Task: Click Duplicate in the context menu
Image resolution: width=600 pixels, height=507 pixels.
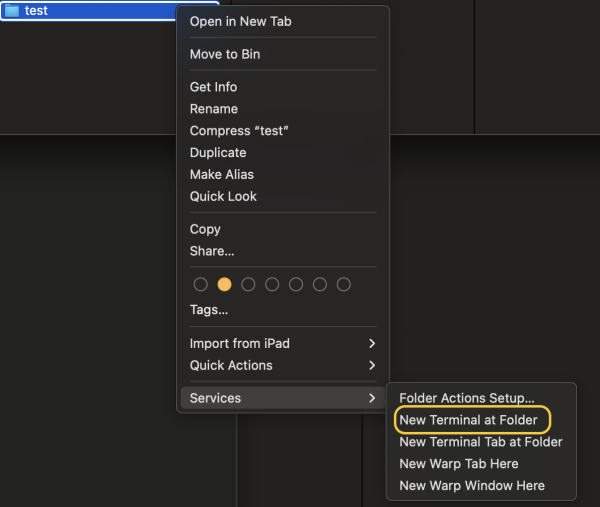Action: pyautogui.click(x=218, y=153)
